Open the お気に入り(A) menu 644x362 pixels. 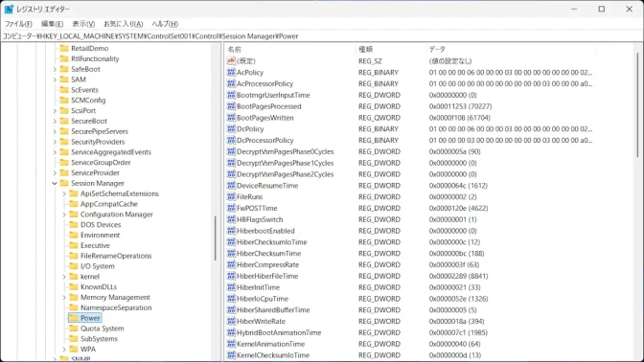click(124, 24)
